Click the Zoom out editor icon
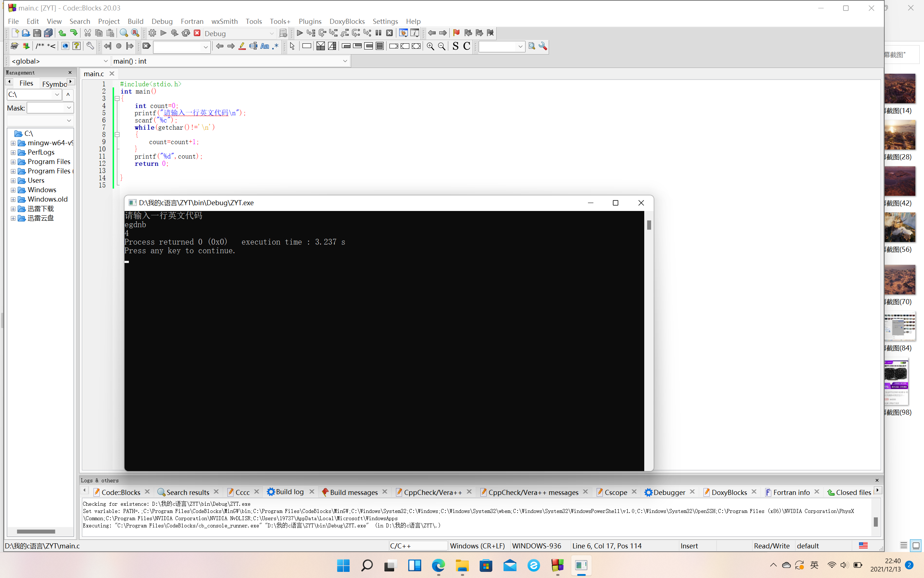 pos(442,46)
